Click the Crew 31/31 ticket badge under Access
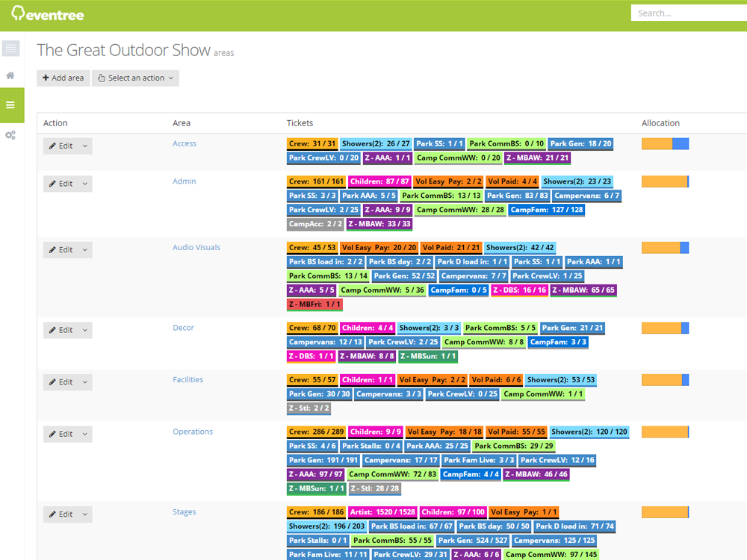 pos(312,143)
